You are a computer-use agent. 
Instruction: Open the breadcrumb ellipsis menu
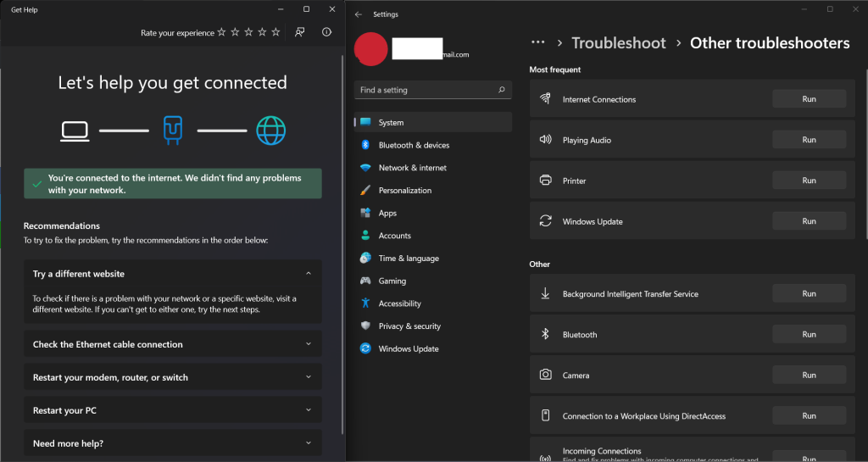(x=537, y=42)
